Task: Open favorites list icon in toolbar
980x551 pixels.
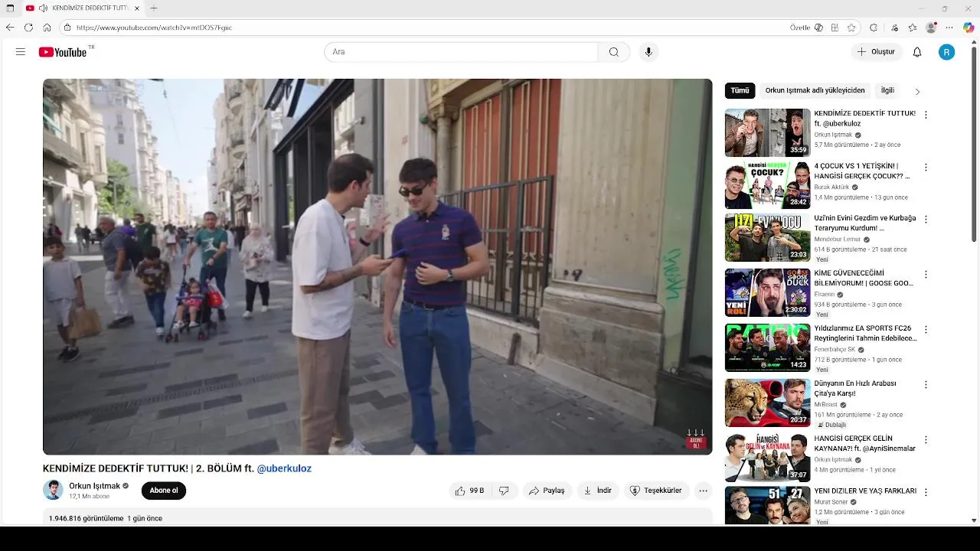Action: 913,28
